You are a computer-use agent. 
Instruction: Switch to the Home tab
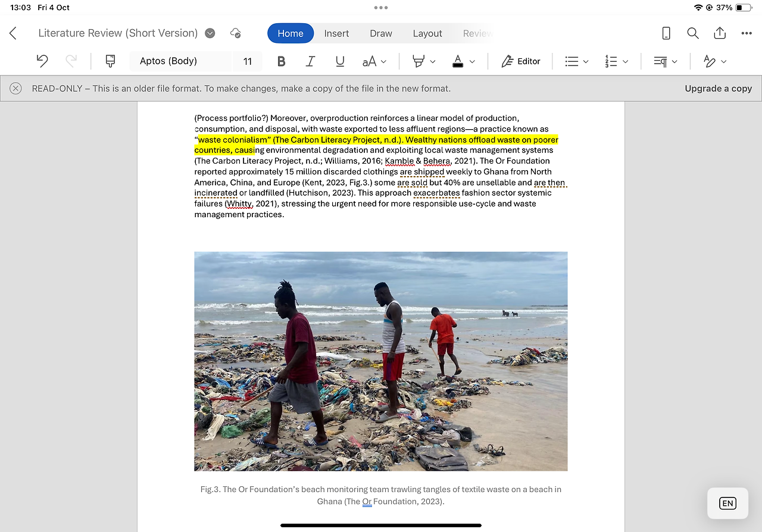pyautogui.click(x=291, y=33)
